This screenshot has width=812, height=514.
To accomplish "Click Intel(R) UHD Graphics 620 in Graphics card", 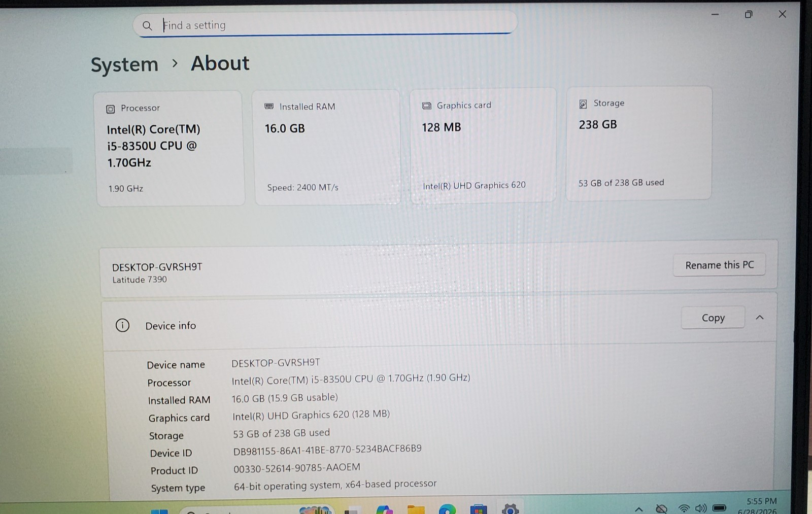I will 474,186.
